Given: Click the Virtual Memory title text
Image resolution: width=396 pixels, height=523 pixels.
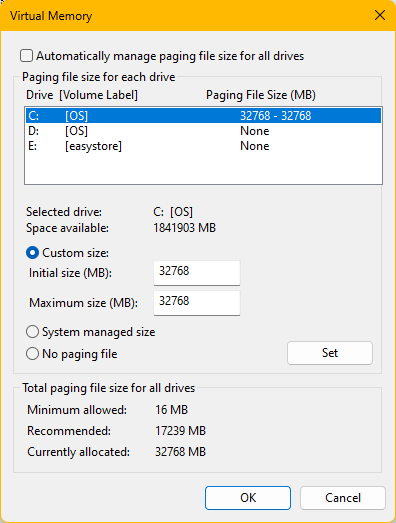Looking at the screenshot, I should point(51,16).
